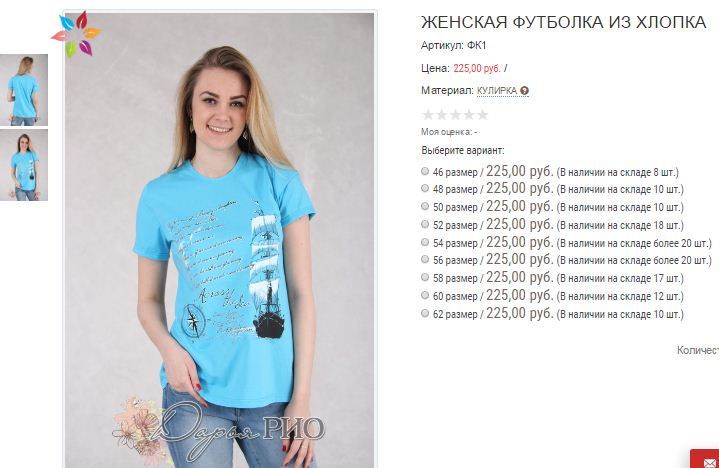Screen dimensions: 719x468
Task: Pick the 52 размер radio option
Action: [425, 224]
